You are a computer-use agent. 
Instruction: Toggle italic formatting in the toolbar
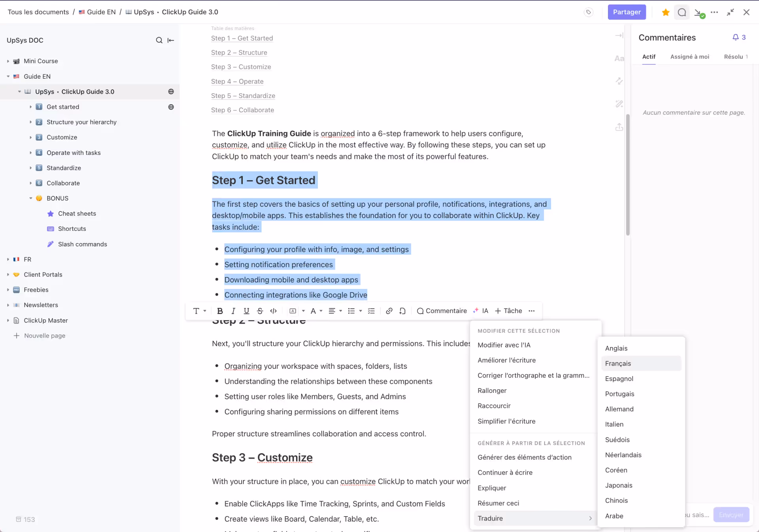click(x=233, y=311)
